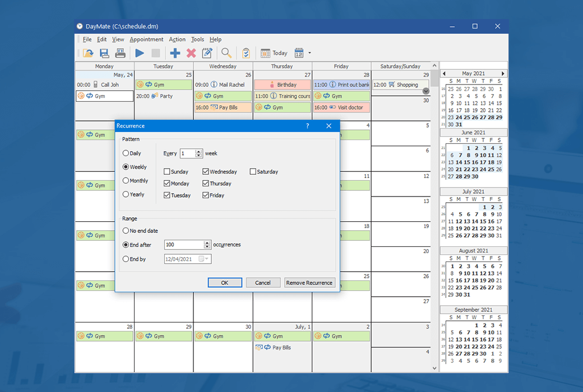Select the No end date radio option
This screenshot has height=392, width=583.
tap(126, 231)
